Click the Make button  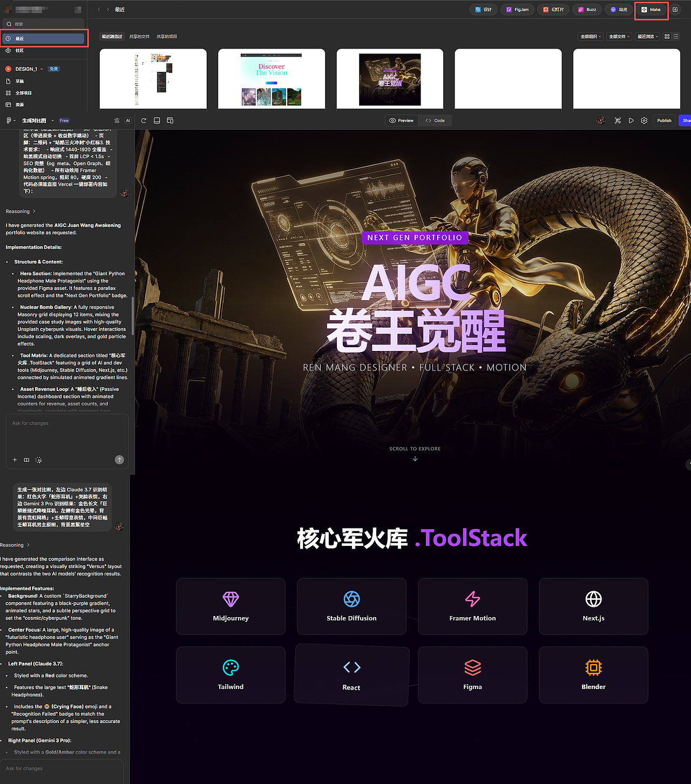pos(651,10)
